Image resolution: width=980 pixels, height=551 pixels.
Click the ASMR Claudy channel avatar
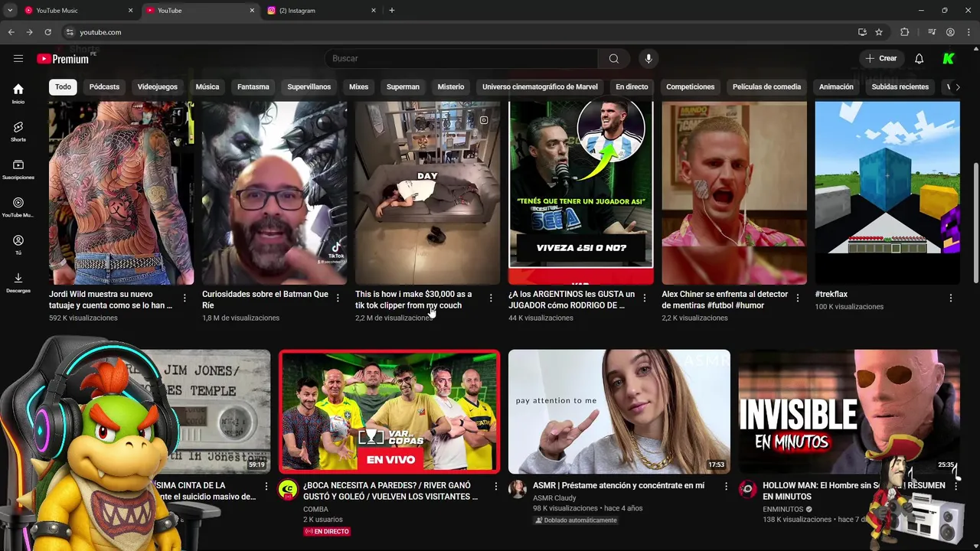[x=518, y=490]
